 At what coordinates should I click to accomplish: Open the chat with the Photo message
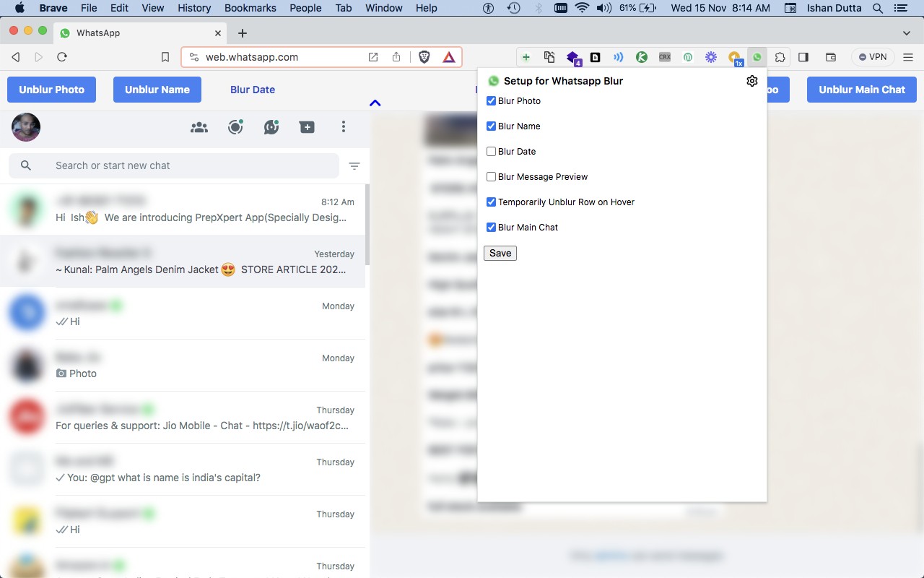click(183, 366)
